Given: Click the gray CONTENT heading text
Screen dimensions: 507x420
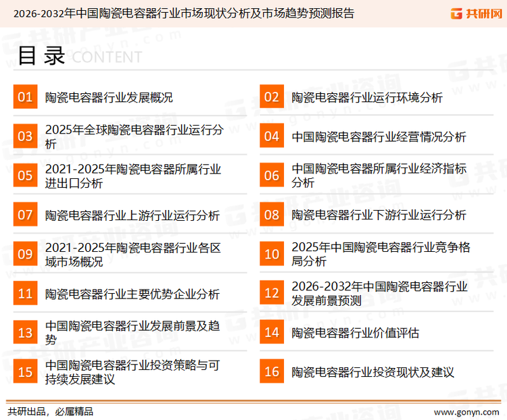Looking at the screenshot, I should click(x=107, y=57).
